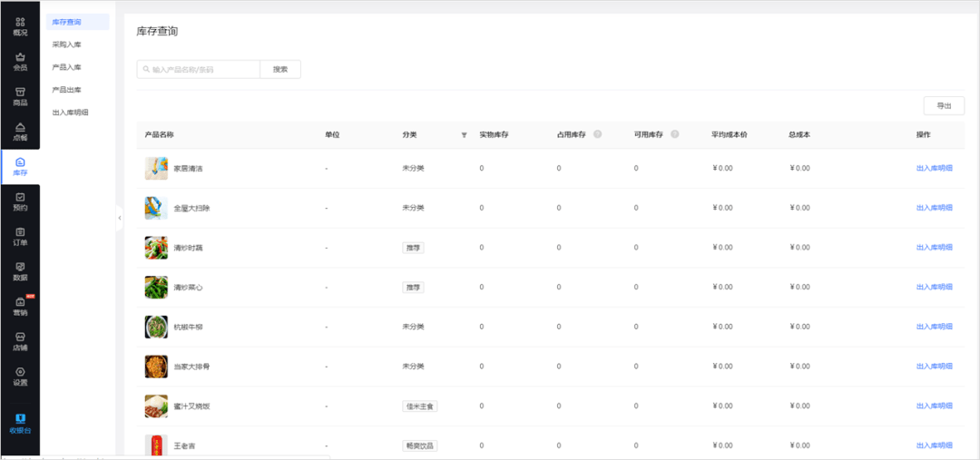Click help icon beside 占用库存
Viewport: 980px width, 460px height.
tap(597, 135)
